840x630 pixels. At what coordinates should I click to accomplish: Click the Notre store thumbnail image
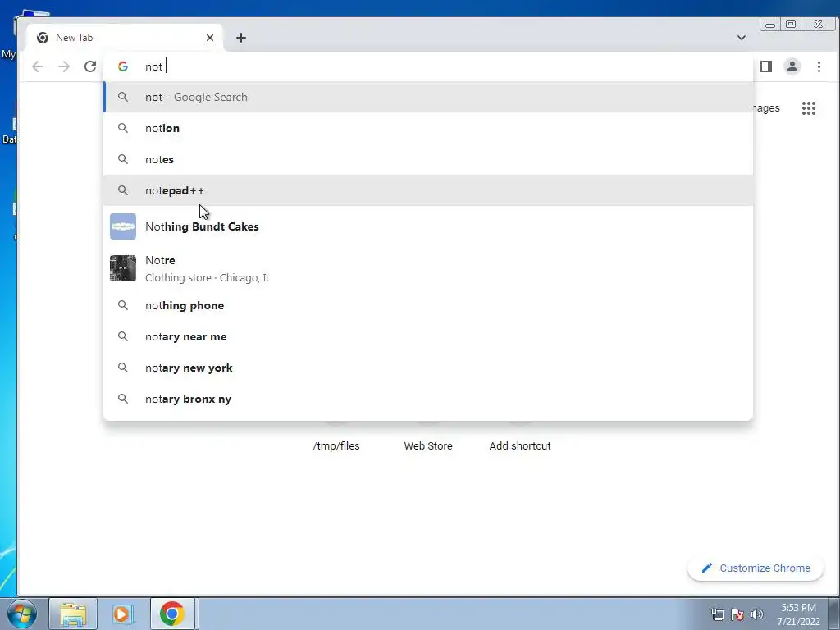pyautogui.click(x=123, y=268)
